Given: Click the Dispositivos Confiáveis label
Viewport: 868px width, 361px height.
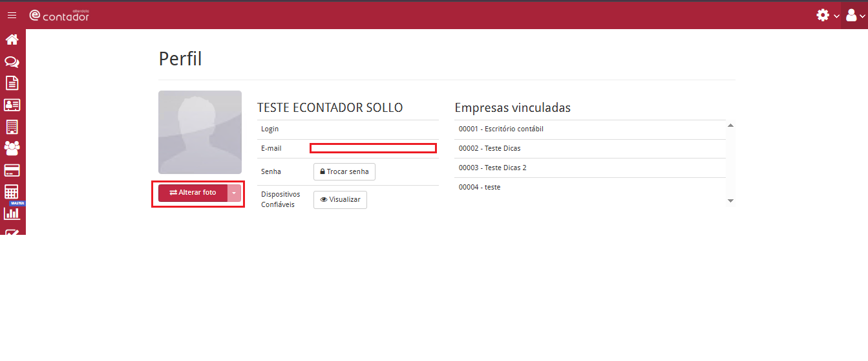Looking at the screenshot, I should pyautogui.click(x=281, y=199).
